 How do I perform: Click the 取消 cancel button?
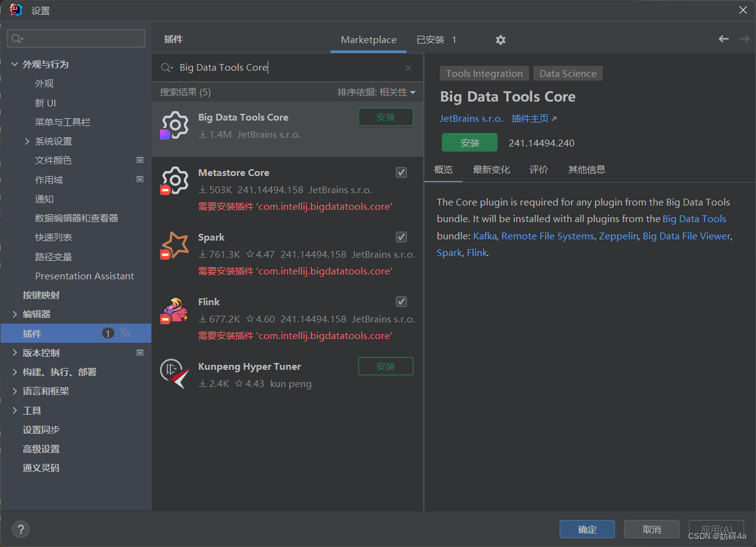coord(652,530)
